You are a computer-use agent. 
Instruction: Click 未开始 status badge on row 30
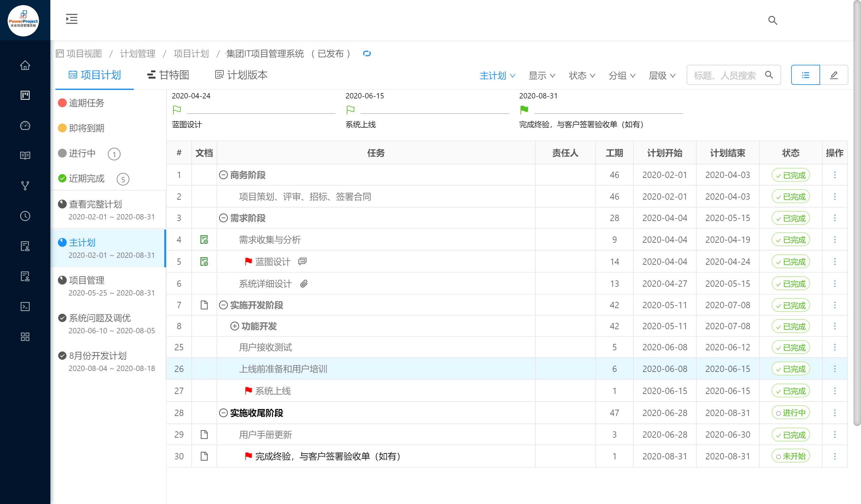pos(791,456)
